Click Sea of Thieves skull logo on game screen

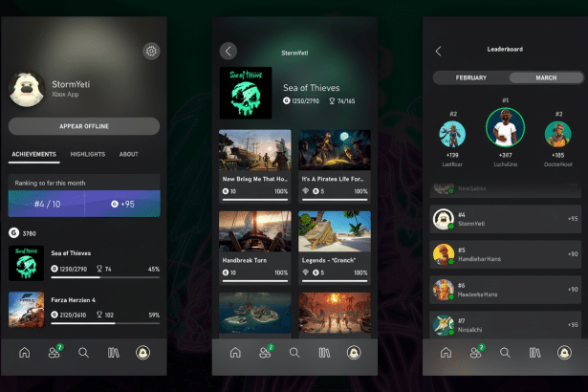pos(246,93)
